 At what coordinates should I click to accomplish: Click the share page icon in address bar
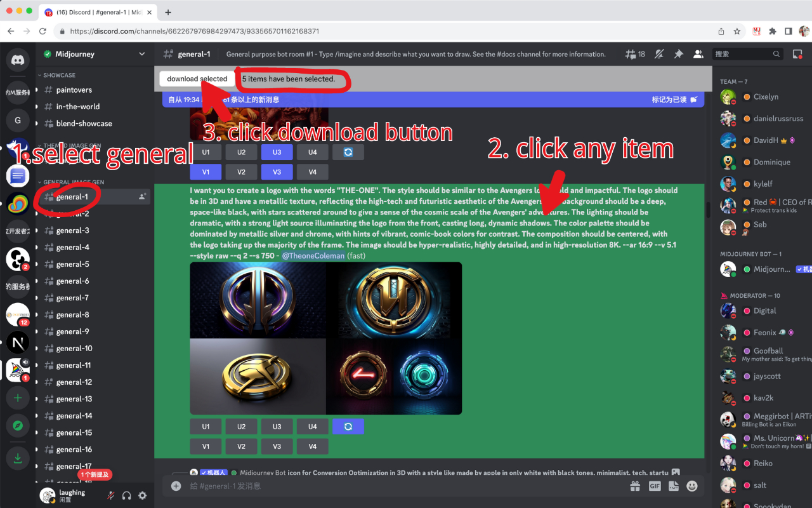pos(721,30)
